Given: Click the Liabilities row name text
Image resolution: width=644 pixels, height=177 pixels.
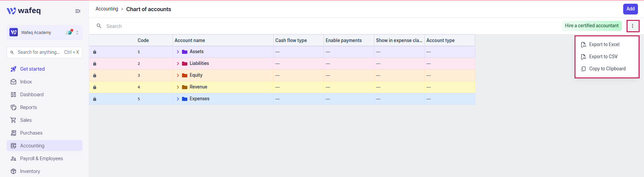Looking at the screenshot, I should coord(199,63).
